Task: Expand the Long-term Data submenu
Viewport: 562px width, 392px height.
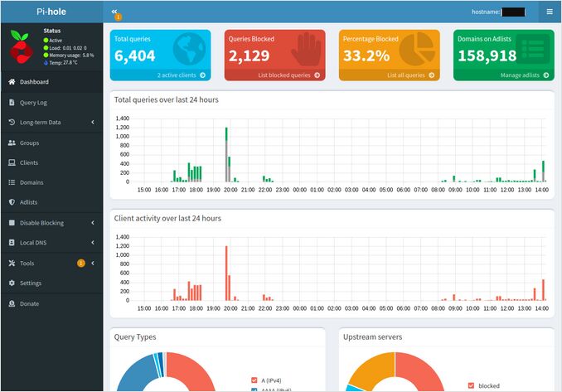Action: [92, 123]
